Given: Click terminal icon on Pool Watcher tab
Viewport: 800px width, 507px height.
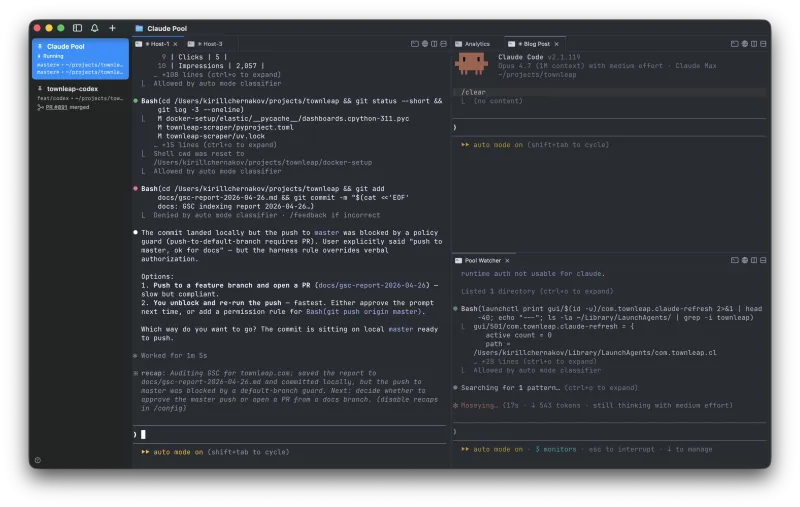Looking at the screenshot, I should point(459,261).
